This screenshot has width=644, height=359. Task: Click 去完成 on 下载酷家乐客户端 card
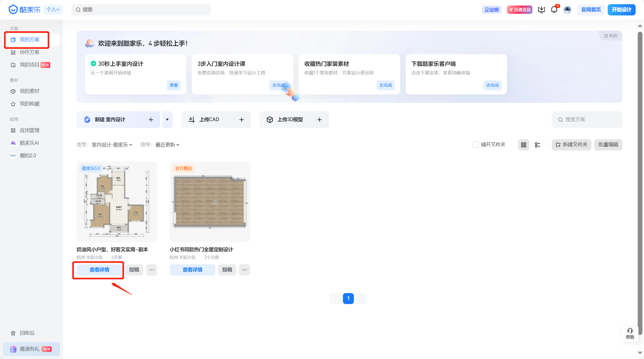pyautogui.click(x=492, y=85)
